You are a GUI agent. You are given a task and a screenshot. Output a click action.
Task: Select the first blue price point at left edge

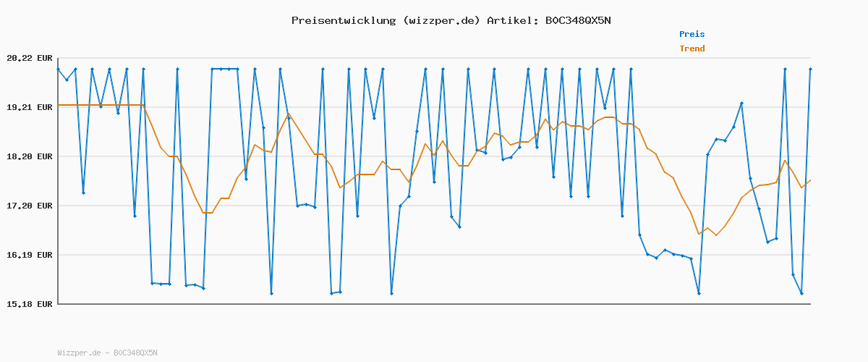(x=58, y=69)
